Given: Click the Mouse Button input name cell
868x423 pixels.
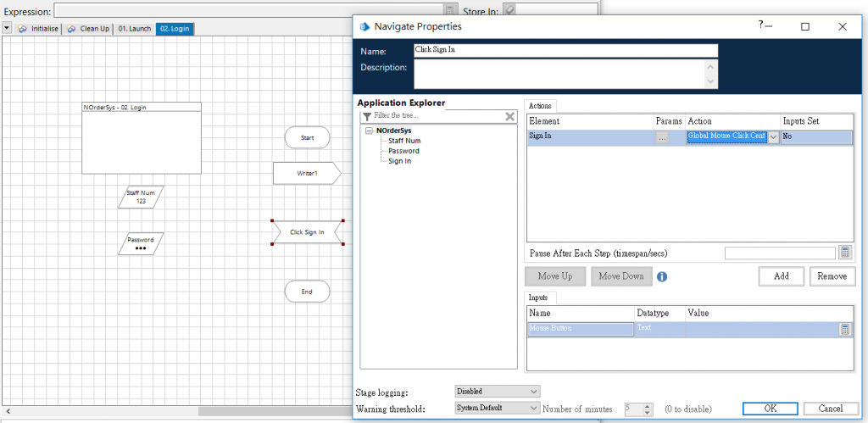Looking at the screenshot, I should (581, 329).
